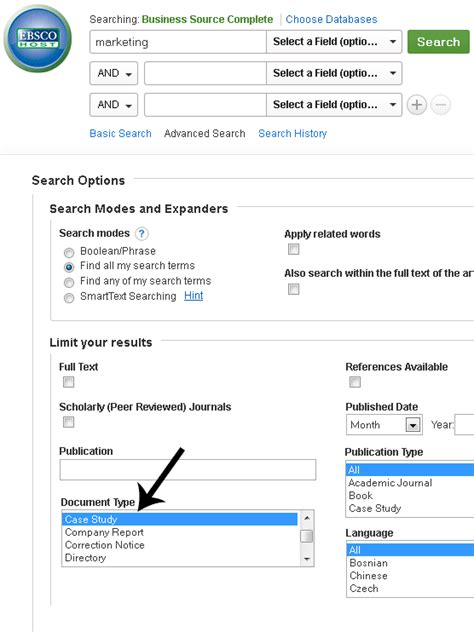Check Scholarly (Peer Reviewed) Journals
Viewport: 474px width, 632px height.
coord(69,422)
